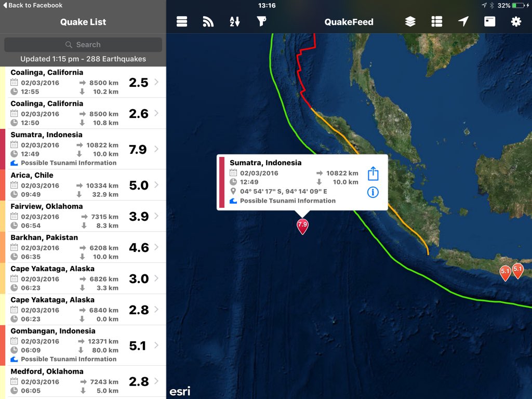Expand the Arica, Chile 5.0 chevron
532x399 pixels.
click(156, 185)
